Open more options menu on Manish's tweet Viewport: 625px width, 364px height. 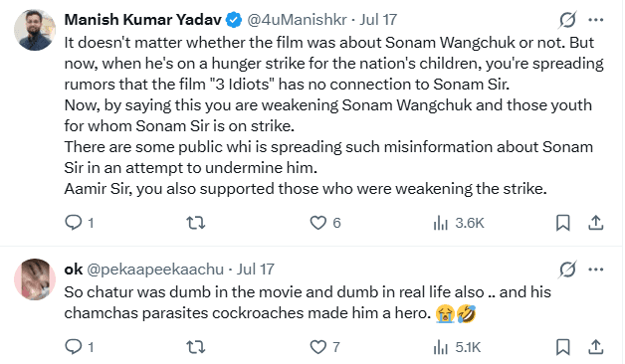point(596,20)
